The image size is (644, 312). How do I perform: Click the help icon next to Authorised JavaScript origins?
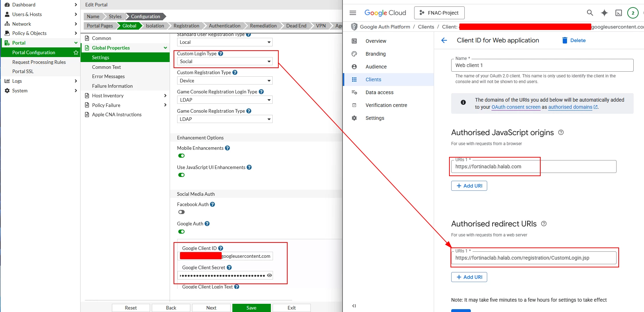(561, 132)
